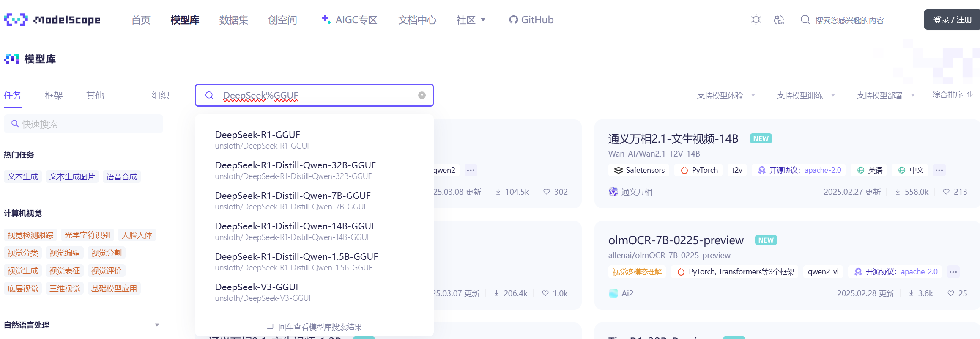Click the search icon inside model search box
Viewport: 980px width, 339px height.
[x=209, y=95]
